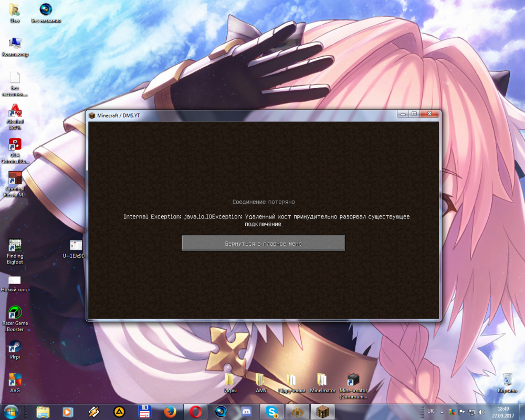Switch to Skype in the taskbar

pos(272,412)
